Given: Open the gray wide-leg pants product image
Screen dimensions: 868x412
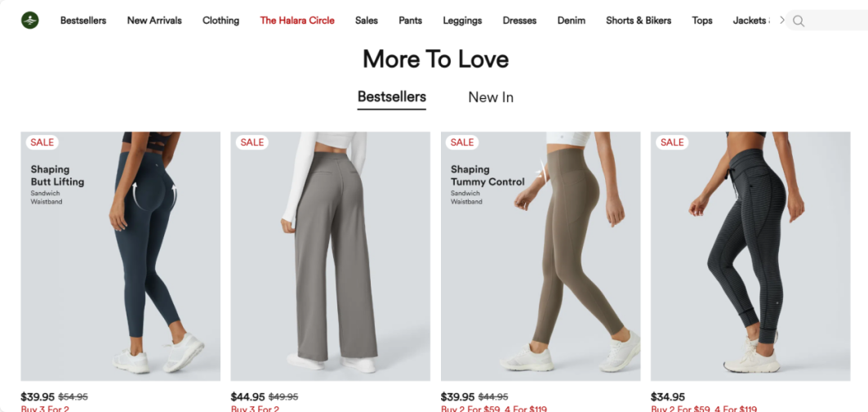Looking at the screenshot, I should click(x=331, y=256).
